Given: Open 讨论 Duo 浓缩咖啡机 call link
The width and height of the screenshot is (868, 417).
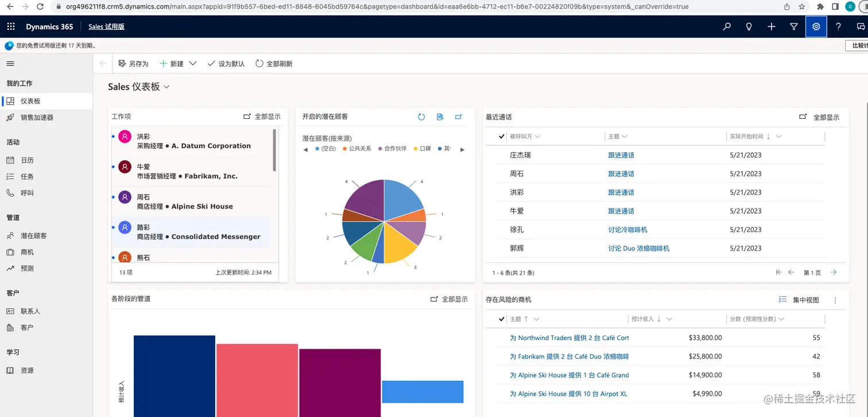Looking at the screenshot, I should [x=638, y=249].
